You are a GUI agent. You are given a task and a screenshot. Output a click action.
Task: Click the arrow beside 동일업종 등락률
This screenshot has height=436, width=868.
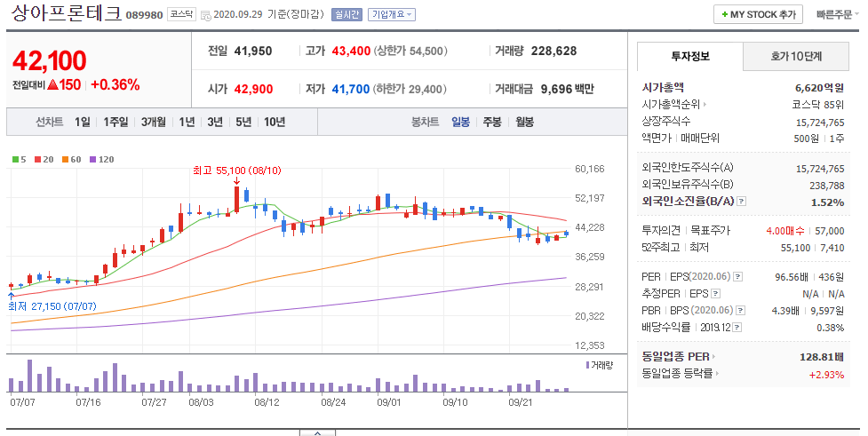coord(716,374)
